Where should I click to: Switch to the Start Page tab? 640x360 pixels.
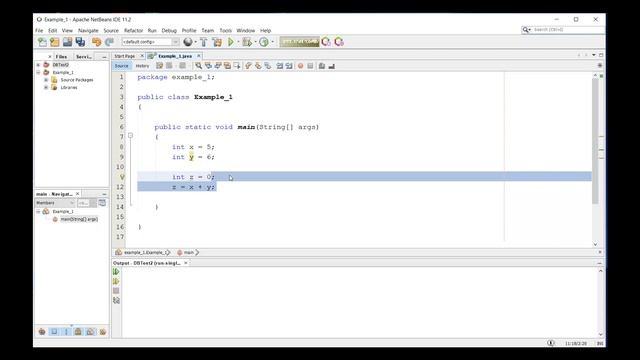point(124,56)
